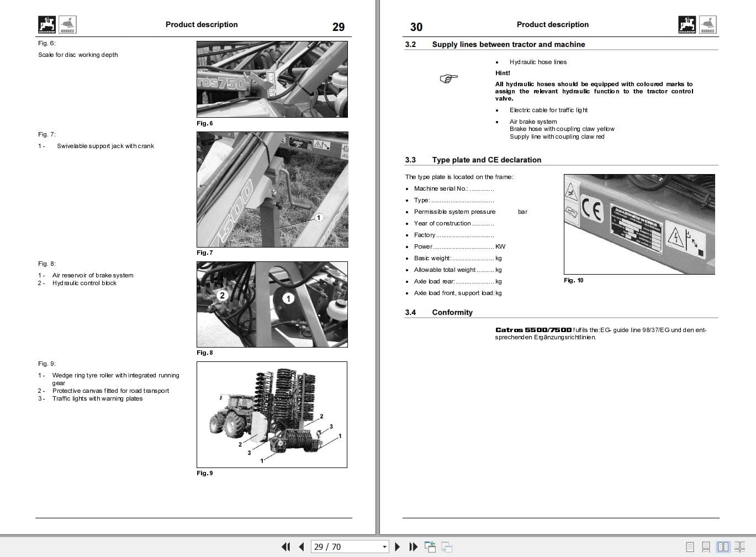Viewport: 756px width, 557px height.
Task: Click the previous view navigation icon
Action: (430, 547)
